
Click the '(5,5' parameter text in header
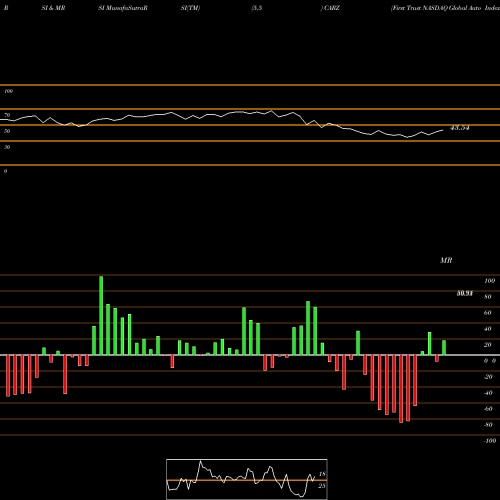[257, 8]
